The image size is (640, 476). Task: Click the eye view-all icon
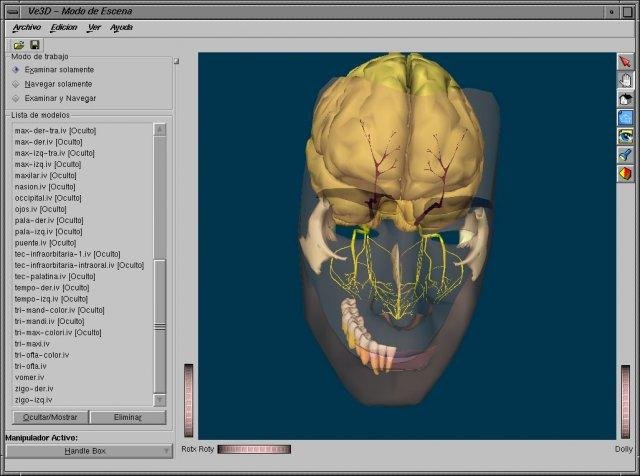click(625, 136)
